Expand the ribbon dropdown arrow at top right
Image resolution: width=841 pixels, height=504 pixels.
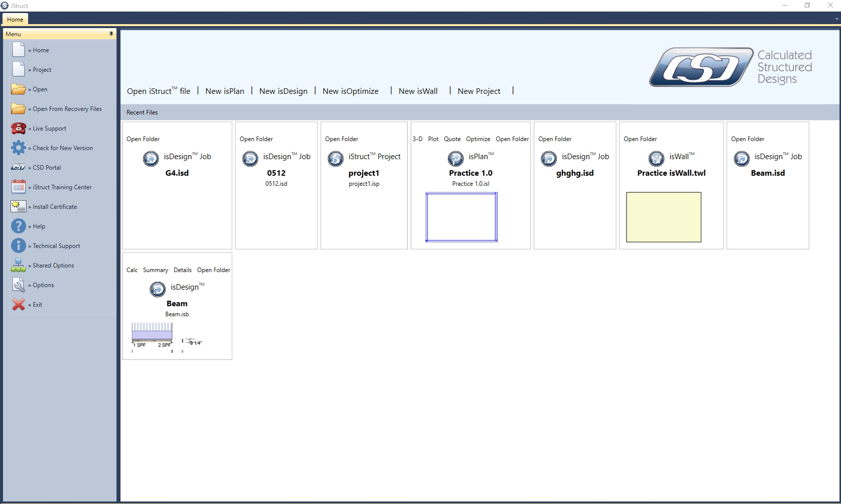coord(836,19)
